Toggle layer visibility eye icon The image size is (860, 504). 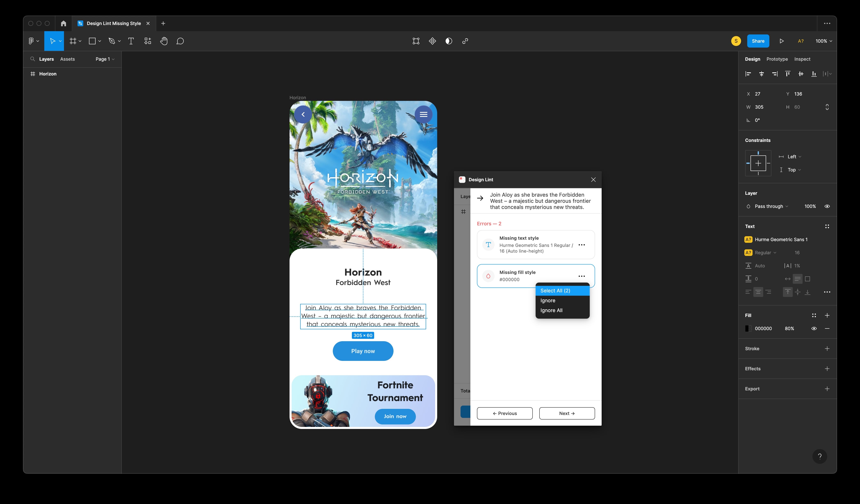pos(827,206)
